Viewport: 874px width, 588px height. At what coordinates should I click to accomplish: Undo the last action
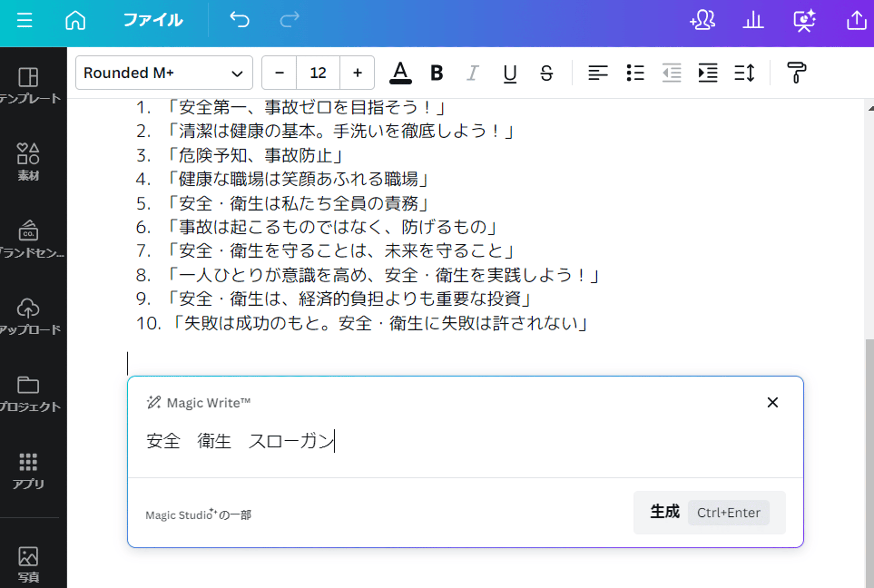pos(239,20)
